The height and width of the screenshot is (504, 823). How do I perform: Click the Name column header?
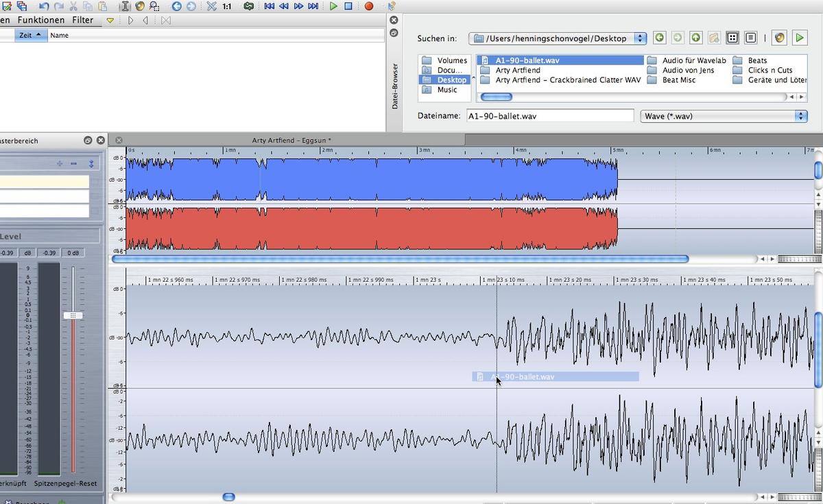coord(60,35)
